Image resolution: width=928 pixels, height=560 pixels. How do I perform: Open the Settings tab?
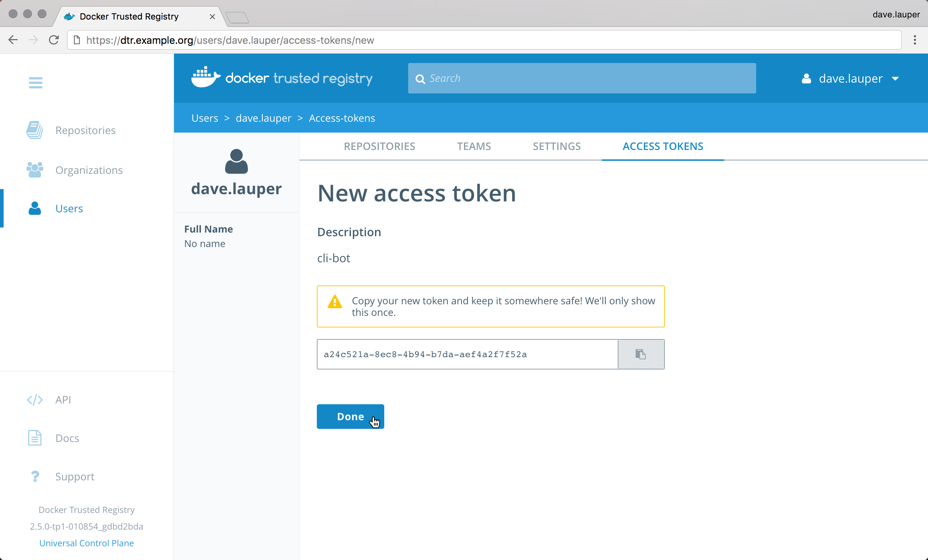tap(556, 146)
